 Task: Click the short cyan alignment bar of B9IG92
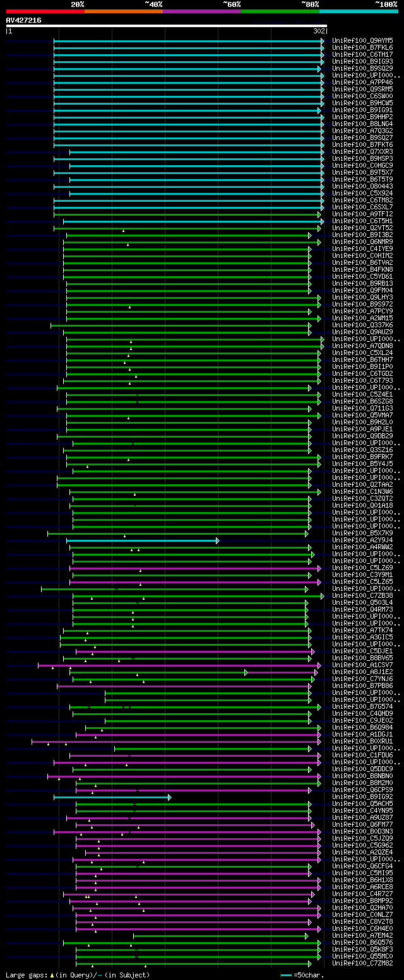(x=112, y=797)
